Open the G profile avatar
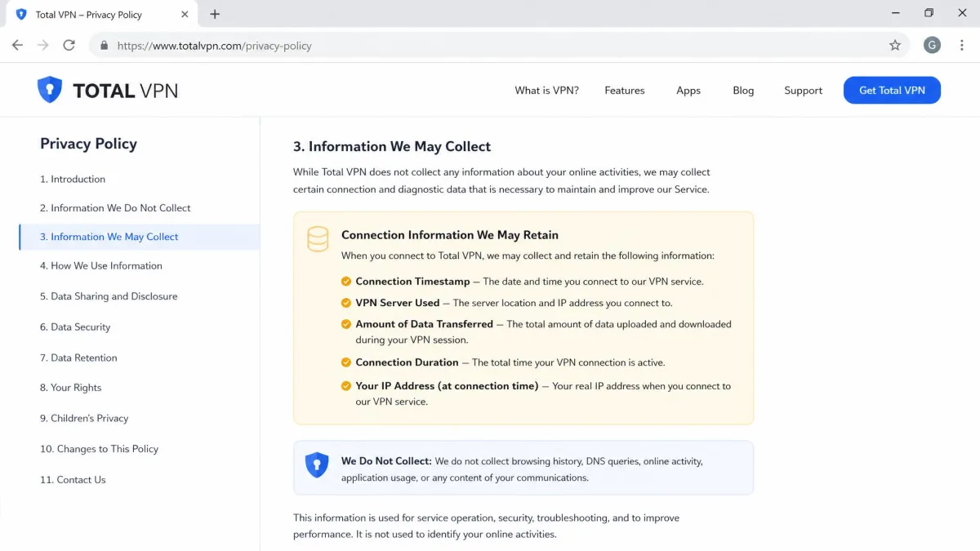The height and width of the screenshot is (551, 980). (x=932, y=46)
